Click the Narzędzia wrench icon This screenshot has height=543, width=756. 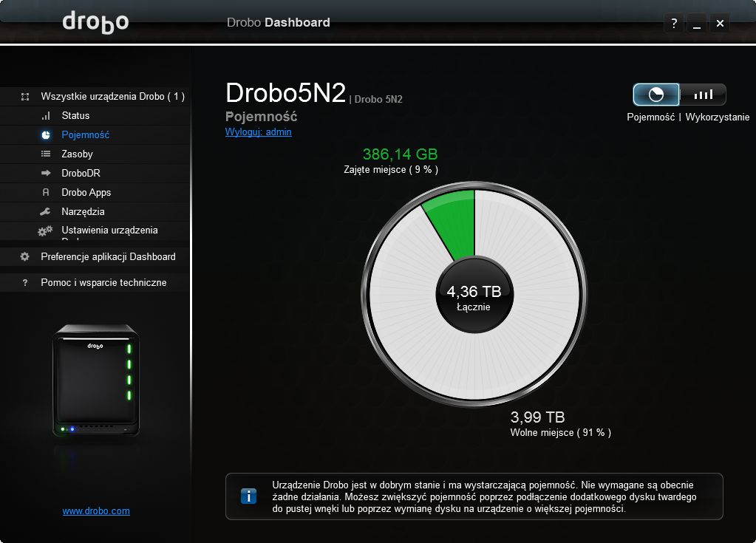click(x=45, y=211)
